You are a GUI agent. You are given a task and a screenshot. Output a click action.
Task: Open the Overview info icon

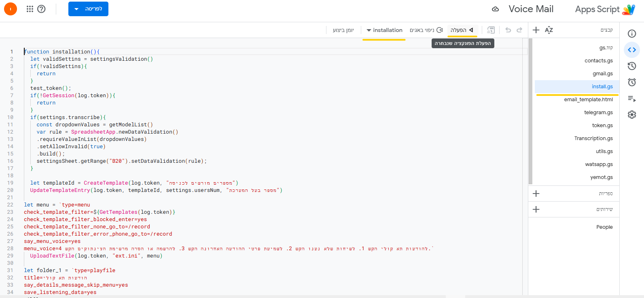(x=632, y=34)
